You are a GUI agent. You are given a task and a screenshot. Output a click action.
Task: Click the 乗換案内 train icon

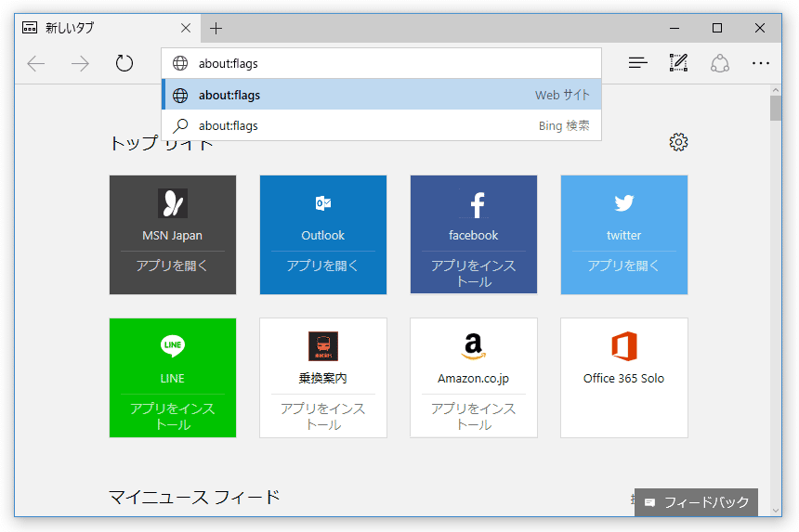323,346
